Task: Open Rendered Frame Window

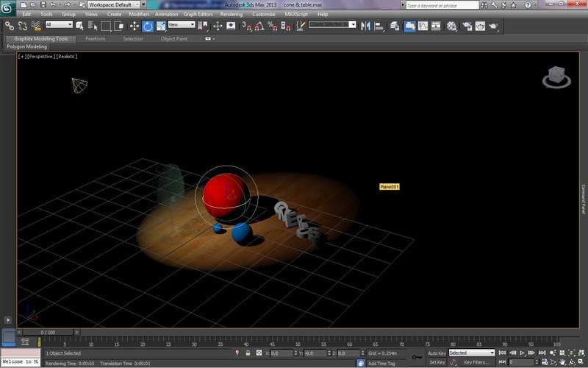Action: (480, 26)
